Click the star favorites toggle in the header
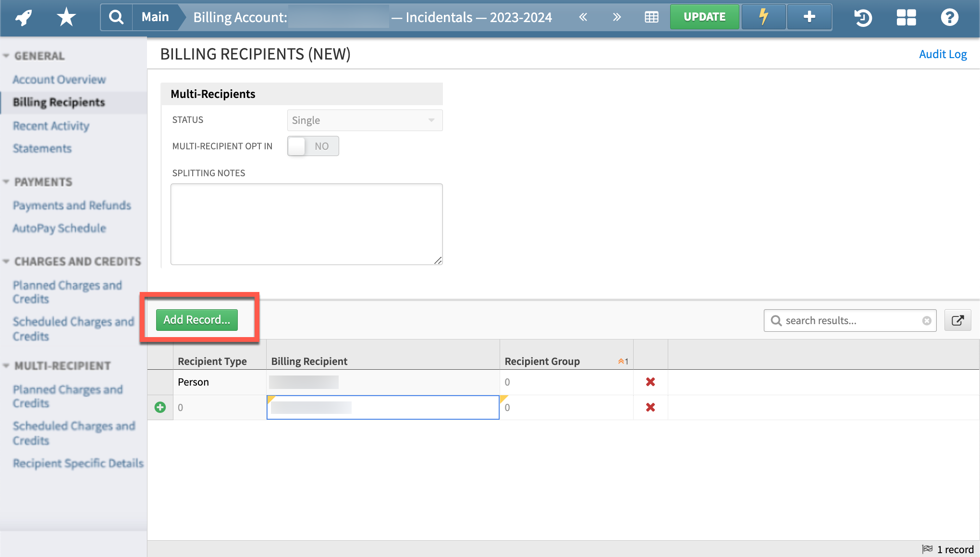The height and width of the screenshot is (557, 980). click(x=66, y=17)
